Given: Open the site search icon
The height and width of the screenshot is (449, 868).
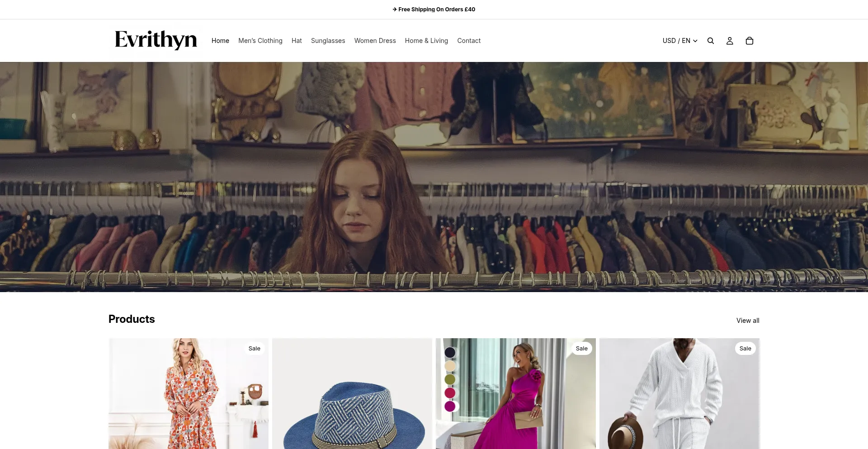Looking at the screenshot, I should point(711,41).
